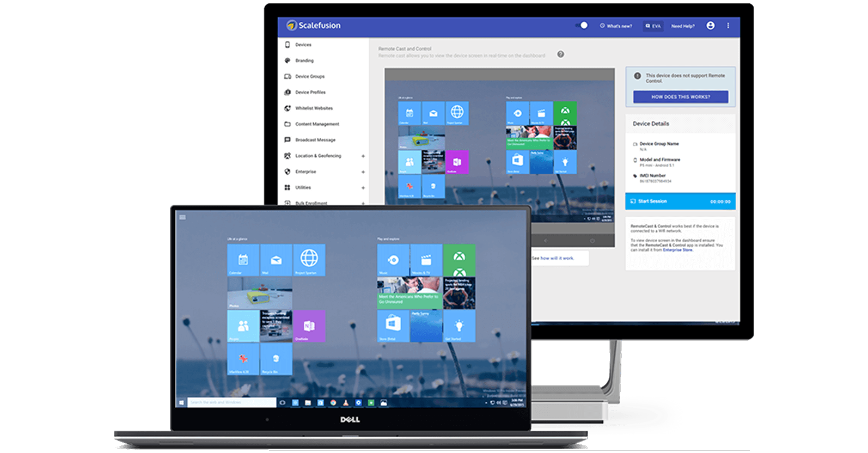Open Get Started lightbulb tile on laptop
The height and width of the screenshot is (453, 868).
(459, 326)
